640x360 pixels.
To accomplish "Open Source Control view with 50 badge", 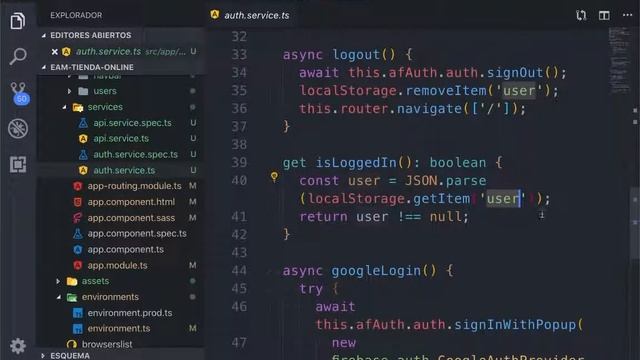I will tap(19, 93).
